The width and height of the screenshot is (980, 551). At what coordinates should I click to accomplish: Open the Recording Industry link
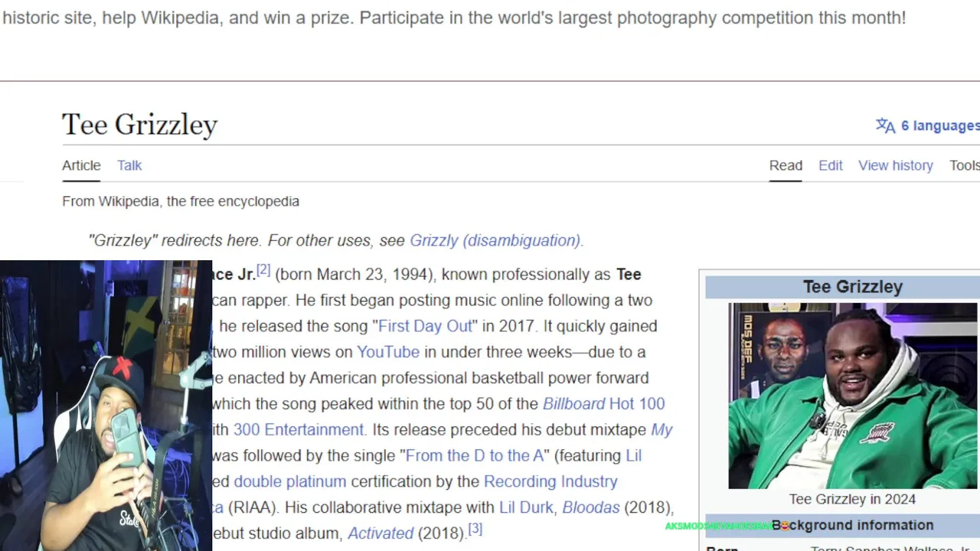(x=550, y=481)
